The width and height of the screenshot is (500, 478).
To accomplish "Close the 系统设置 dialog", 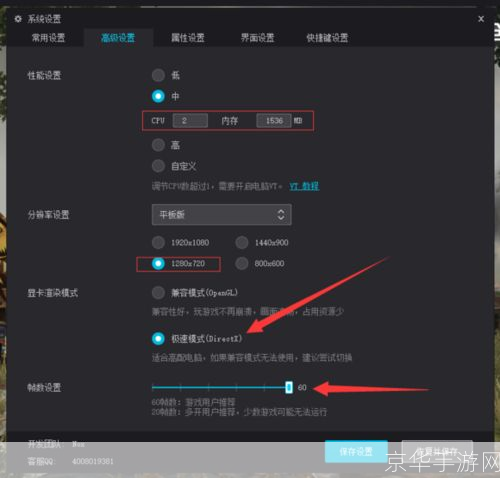I will point(481,19).
